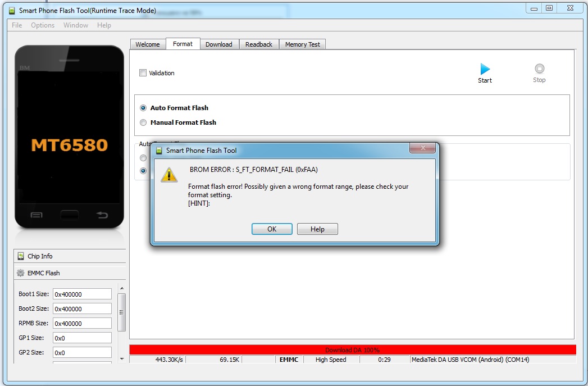
Task: Click scroll up arrow in EMMC panel
Action: tap(121, 288)
